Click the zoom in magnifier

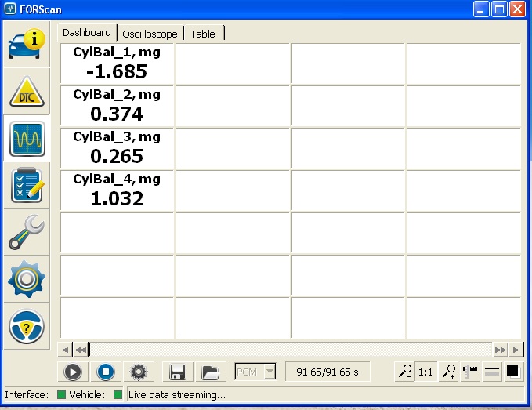pyautogui.click(x=449, y=372)
